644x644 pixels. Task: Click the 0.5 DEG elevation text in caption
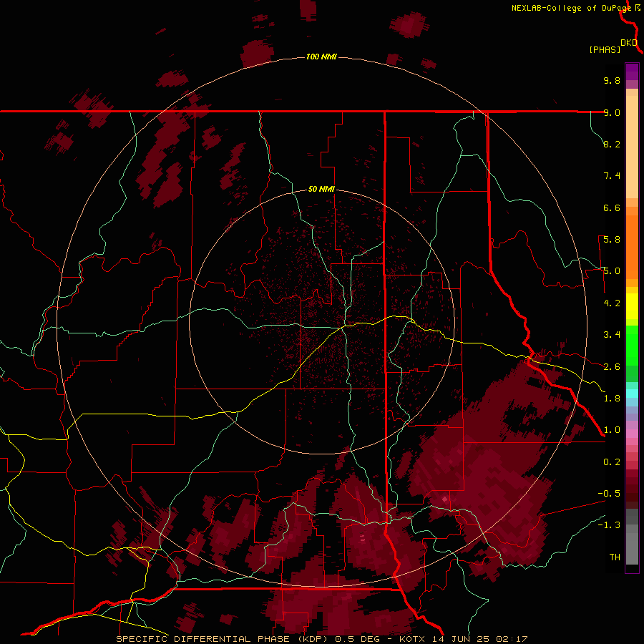coord(359,639)
